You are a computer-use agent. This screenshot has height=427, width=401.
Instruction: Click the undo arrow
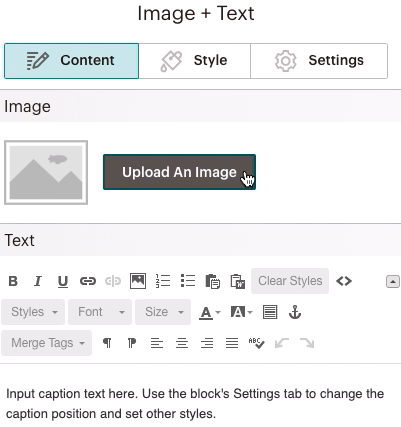click(x=282, y=343)
